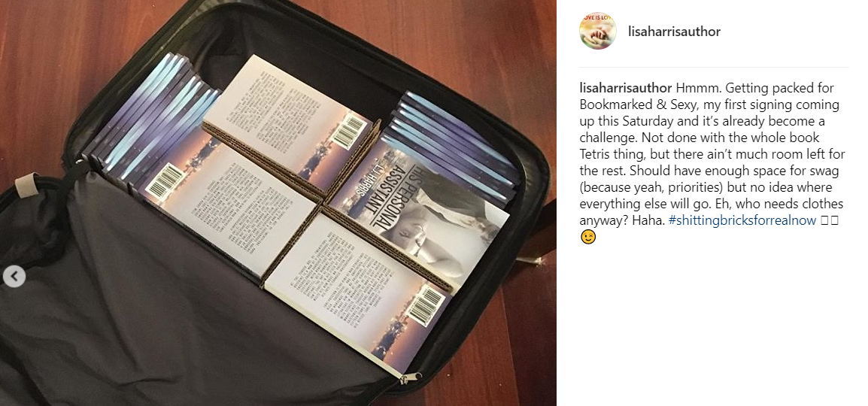868x406 pixels.
Task: Open lisaharrisauthor username in post header
Action: 674,32
